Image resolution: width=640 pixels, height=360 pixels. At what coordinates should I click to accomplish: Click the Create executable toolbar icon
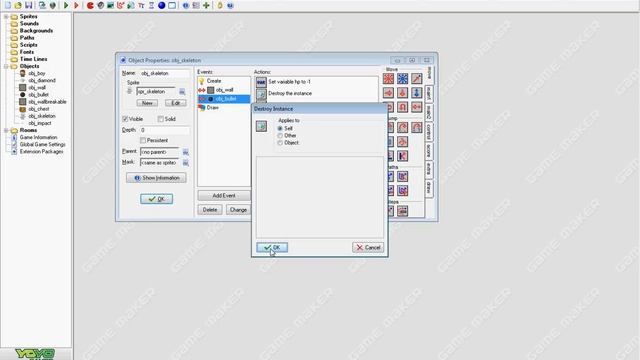(x=42, y=5)
